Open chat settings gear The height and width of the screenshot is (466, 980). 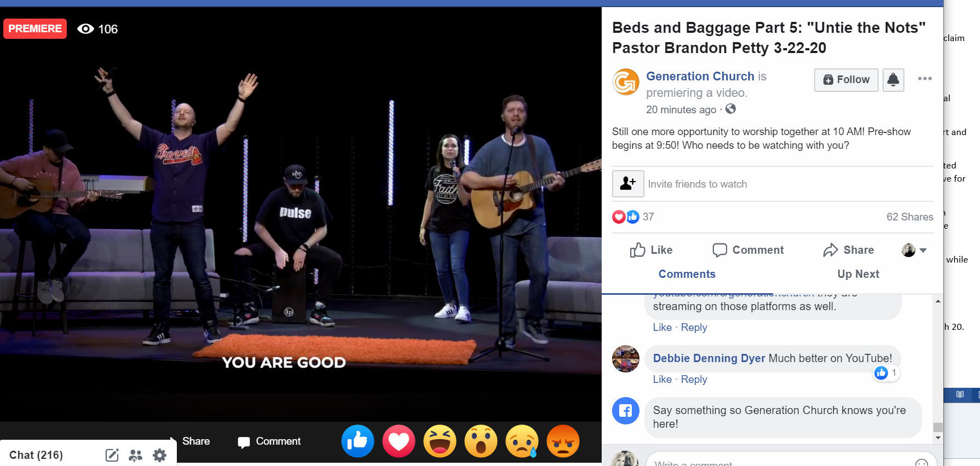[x=159, y=455]
